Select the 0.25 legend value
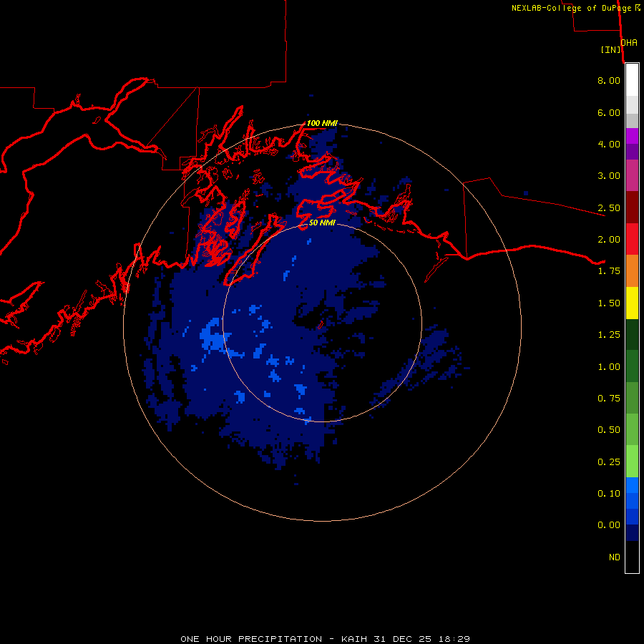644x644 pixels. [609, 462]
